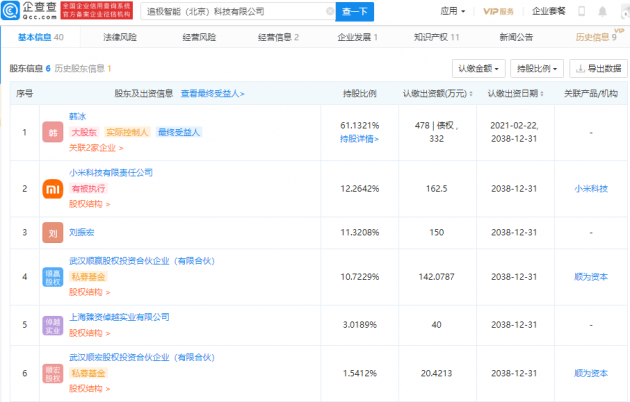Click 刘振宏 shareholder avatar
The image size is (630, 402).
(x=53, y=233)
